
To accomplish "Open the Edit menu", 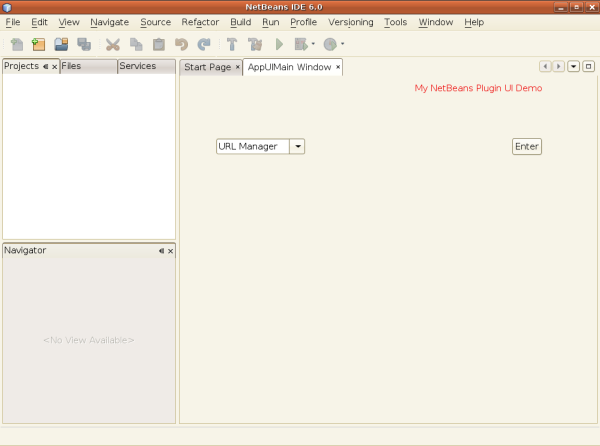I will pyautogui.click(x=39, y=22).
